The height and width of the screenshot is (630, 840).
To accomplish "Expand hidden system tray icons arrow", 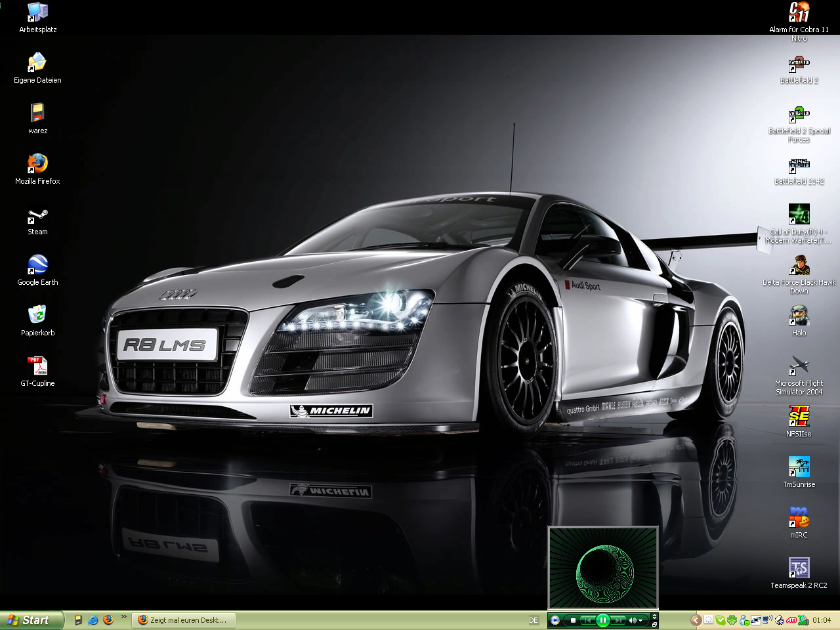I will (x=696, y=620).
